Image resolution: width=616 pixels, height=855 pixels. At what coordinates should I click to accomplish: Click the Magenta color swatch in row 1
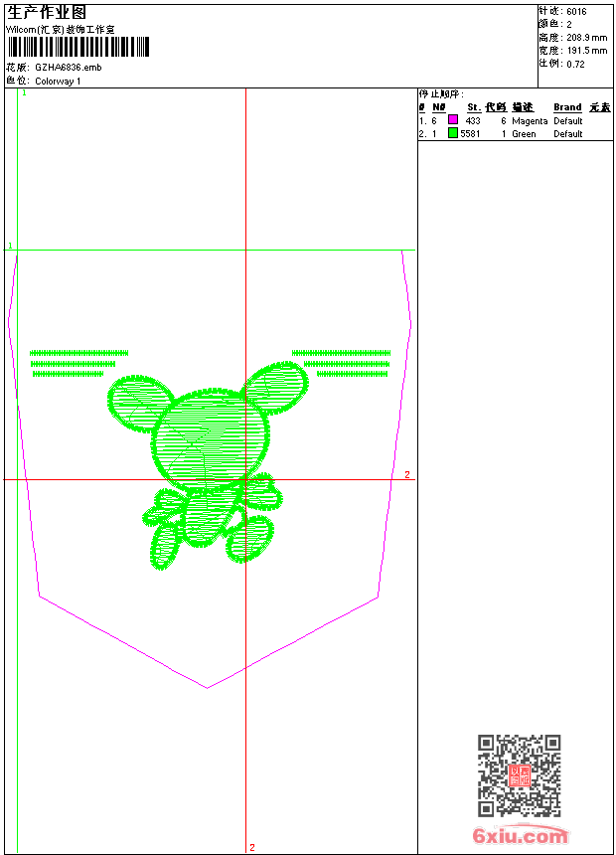coord(453,119)
